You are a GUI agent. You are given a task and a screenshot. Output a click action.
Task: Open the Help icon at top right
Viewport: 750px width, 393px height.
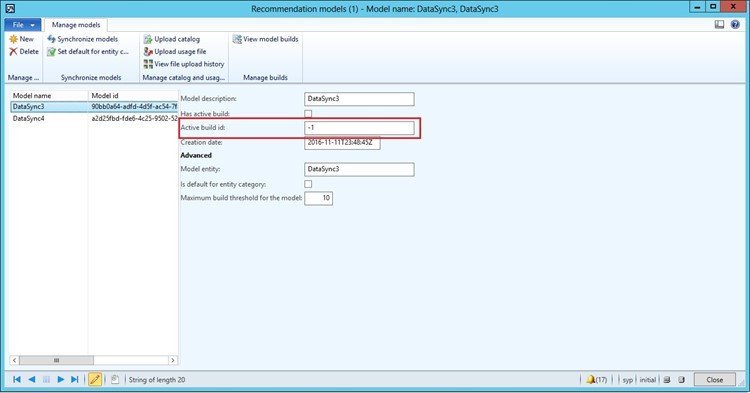(735, 24)
